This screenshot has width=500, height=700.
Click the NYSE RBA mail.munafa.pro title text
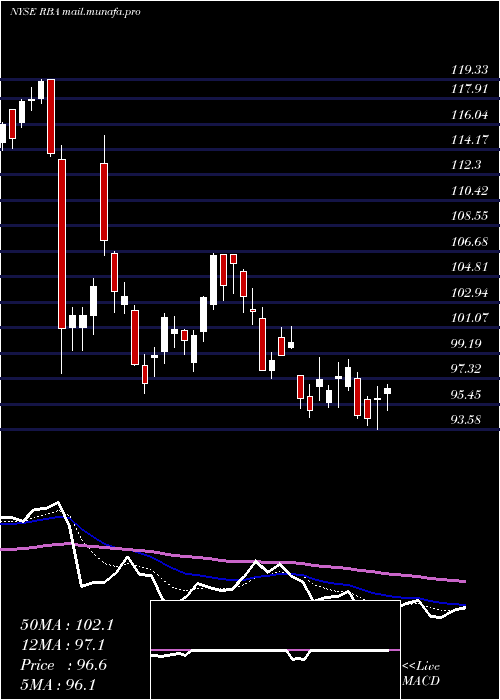click(x=75, y=12)
